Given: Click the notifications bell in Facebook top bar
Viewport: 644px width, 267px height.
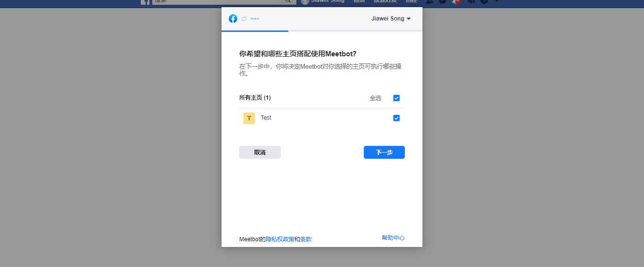Looking at the screenshot, I should (455, 1).
